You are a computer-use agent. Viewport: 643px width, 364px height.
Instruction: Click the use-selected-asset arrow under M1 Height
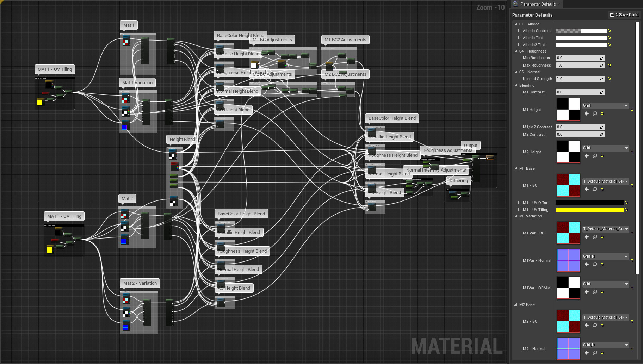pos(586,113)
